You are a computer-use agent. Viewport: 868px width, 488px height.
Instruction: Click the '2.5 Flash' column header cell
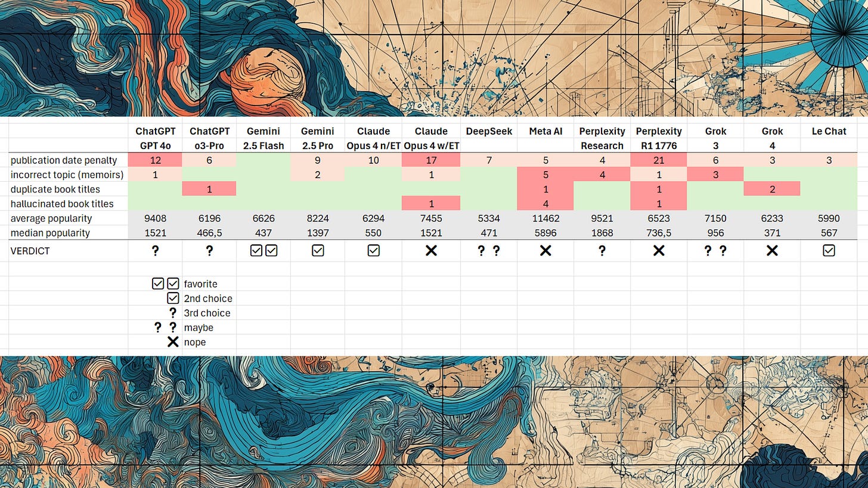(x=263, y=145)
